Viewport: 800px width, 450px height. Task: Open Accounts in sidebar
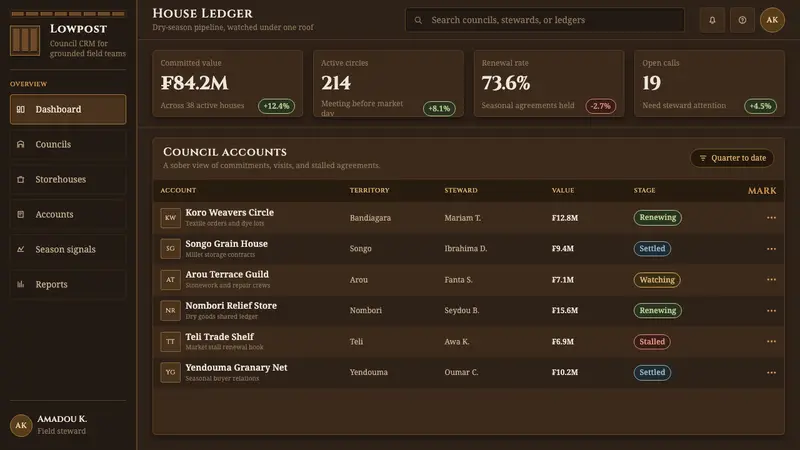[x=68, y=214]
